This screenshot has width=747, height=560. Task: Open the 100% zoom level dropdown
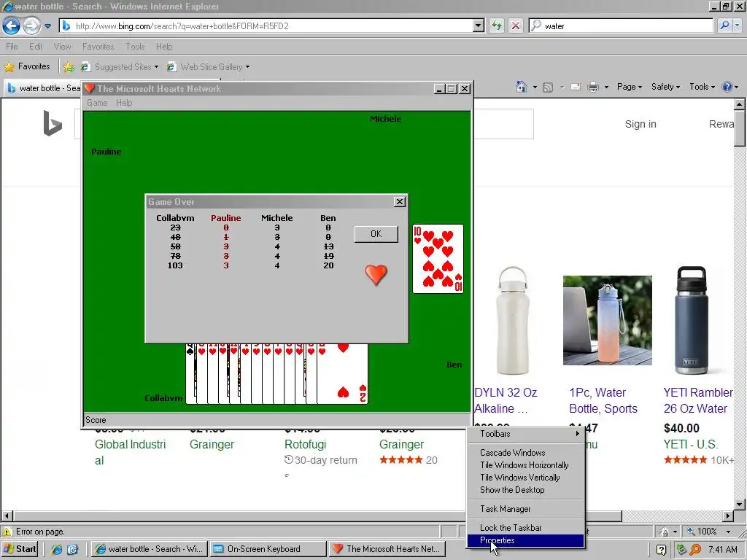pos(728,532)
